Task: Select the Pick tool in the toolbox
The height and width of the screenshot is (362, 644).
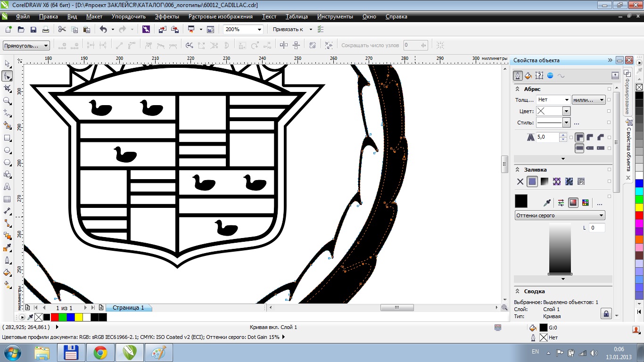Action: 7,64
